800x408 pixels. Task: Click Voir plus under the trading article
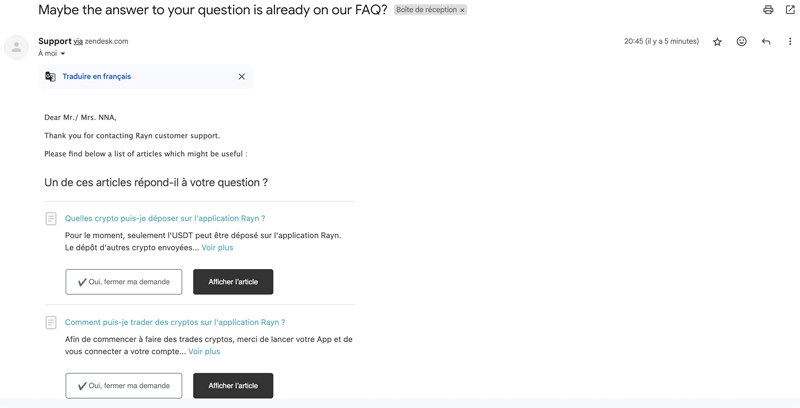[x=204, y=351]
